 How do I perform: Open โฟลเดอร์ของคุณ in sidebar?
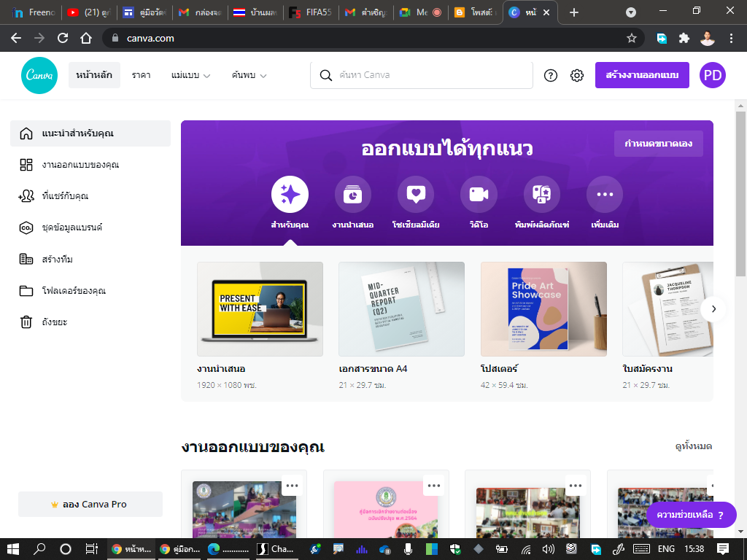point(90,290)
